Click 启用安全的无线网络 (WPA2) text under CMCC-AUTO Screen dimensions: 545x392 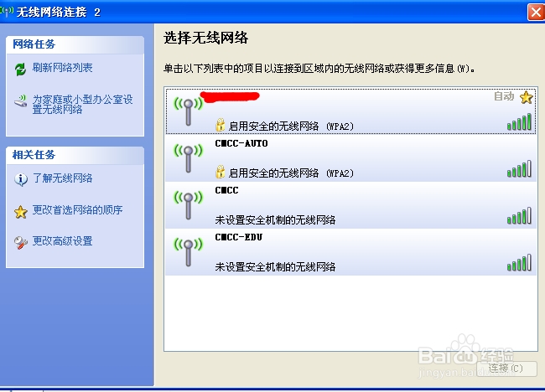pos(291,173)
